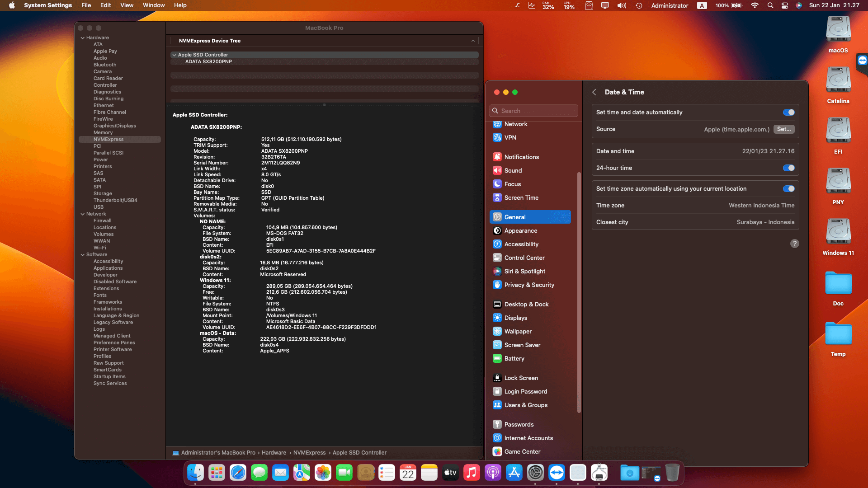The image size is (868, 488).
Task: Open Spotlight search from the menu bar
Action: click(769, 5)
